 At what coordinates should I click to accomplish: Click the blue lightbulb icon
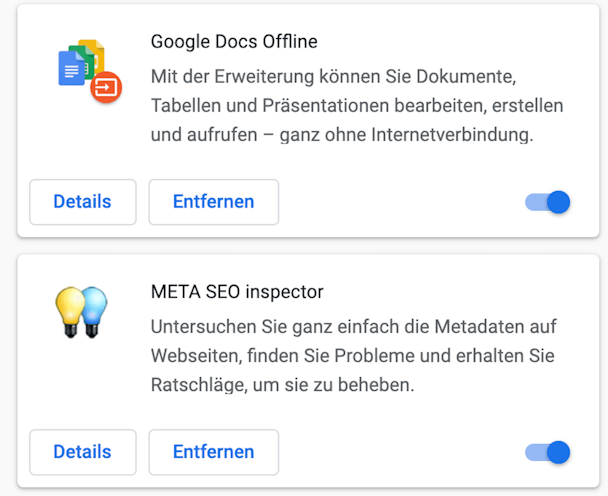[x=93, y=311]
